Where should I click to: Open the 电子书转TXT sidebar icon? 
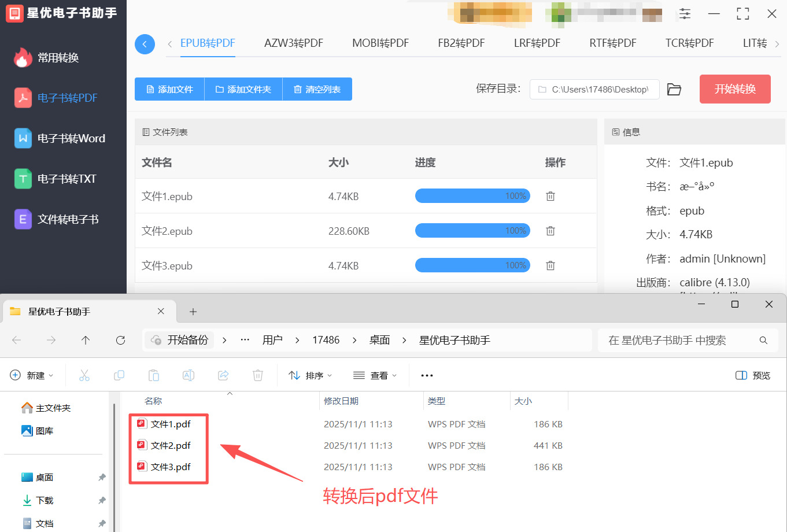click(x=23, y=179)
